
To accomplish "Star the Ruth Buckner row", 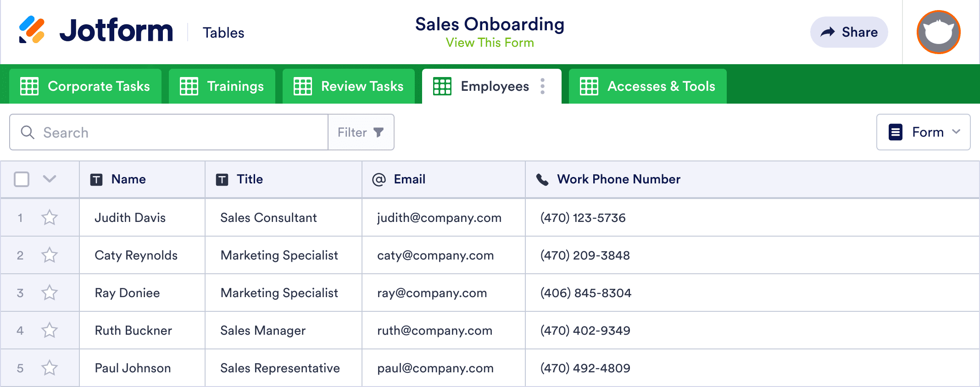I will [50, 330].
